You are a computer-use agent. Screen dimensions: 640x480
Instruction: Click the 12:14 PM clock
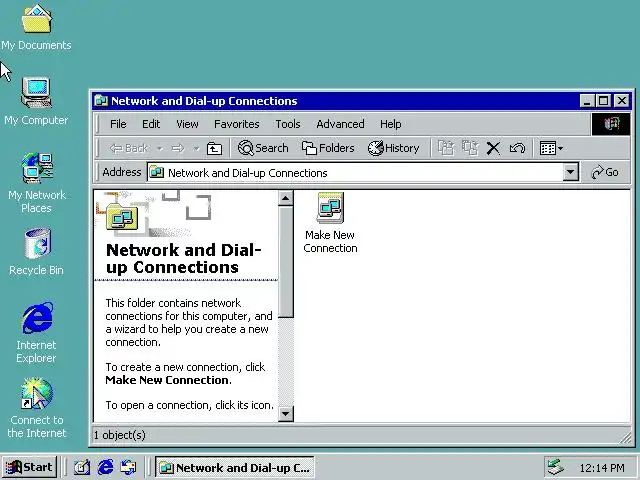[602, 468]
